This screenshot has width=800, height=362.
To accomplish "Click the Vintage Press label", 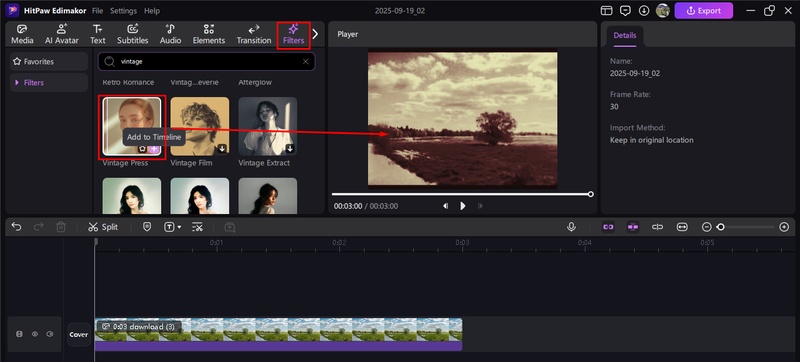I will pos(125,163).
